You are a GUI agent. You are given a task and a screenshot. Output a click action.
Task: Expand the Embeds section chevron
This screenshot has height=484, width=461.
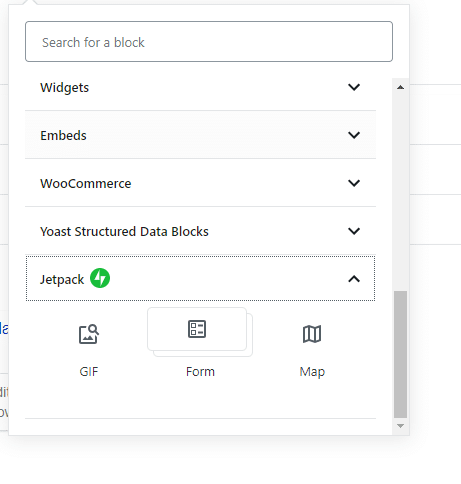point(354,135)
